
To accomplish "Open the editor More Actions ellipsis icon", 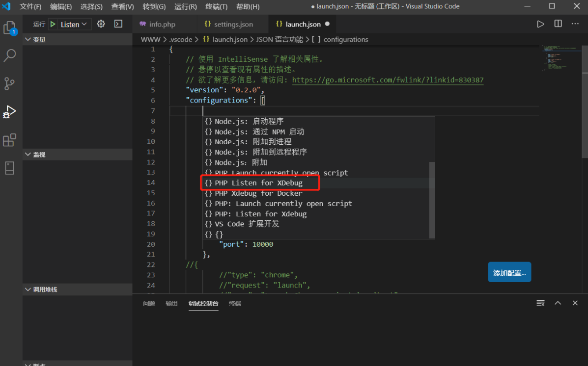I will pos(575,23).
